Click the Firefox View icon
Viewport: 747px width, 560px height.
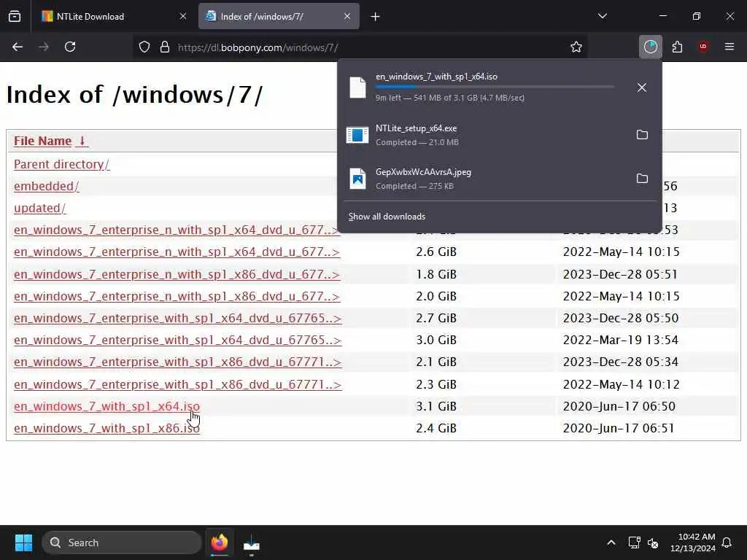(x=15, y=17)
